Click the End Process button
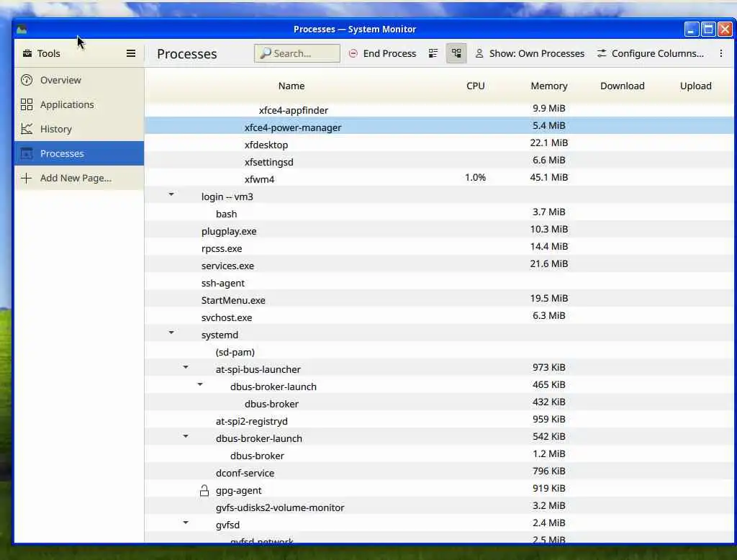This screenshot has height=560, width=737. click(x=383, y=53)
